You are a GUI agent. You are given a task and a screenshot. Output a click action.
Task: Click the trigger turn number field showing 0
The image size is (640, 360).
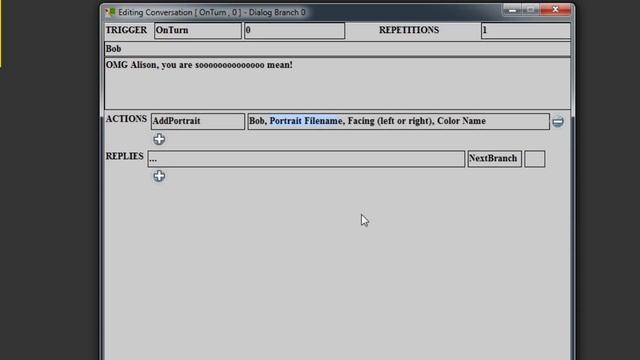(x=294, y=31)
